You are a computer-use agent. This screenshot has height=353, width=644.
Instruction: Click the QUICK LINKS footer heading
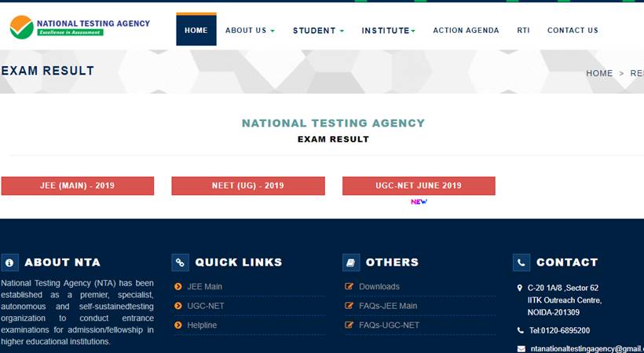239,262
